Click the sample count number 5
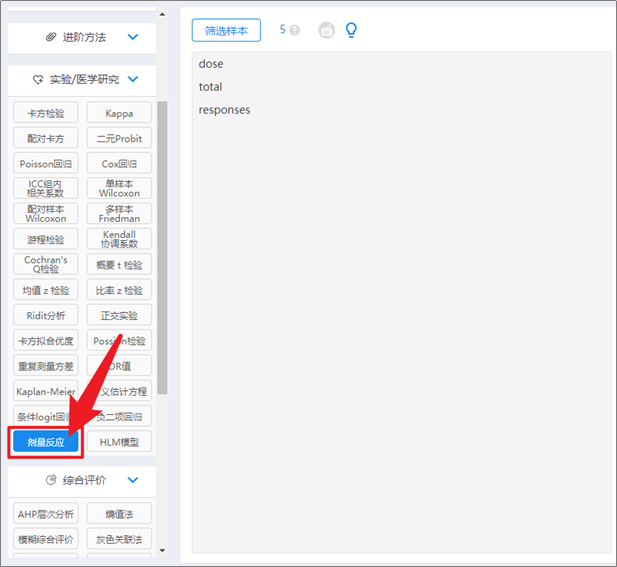Viewport: 617px width, 567px height. point(283,29)
